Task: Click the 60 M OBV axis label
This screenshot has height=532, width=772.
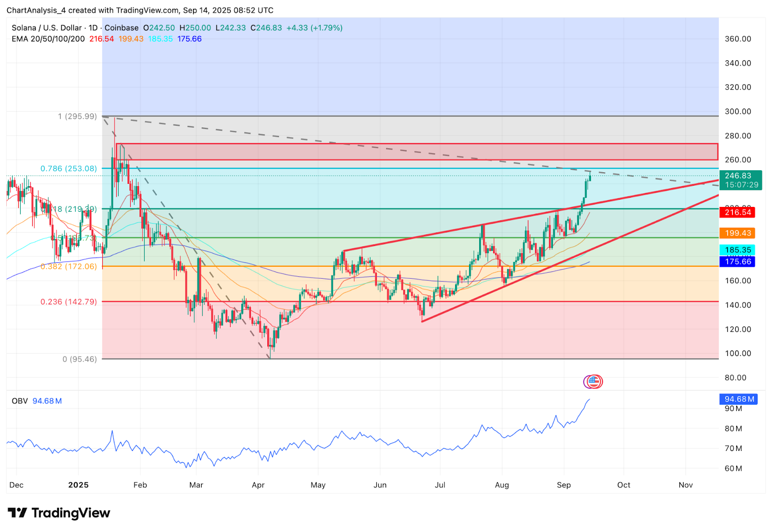Action: click(x=733, y=469)
